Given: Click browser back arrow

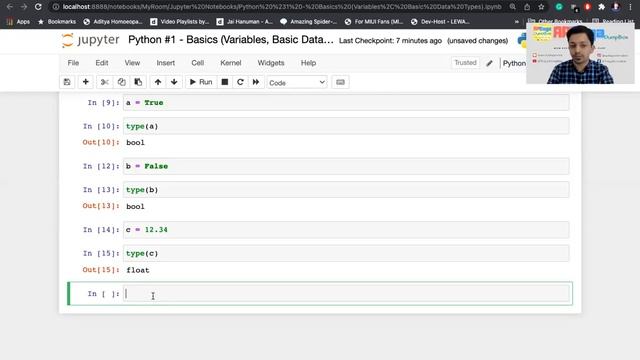Looking at the screenshot, I should pyautogui.click(x=10, y=7).
